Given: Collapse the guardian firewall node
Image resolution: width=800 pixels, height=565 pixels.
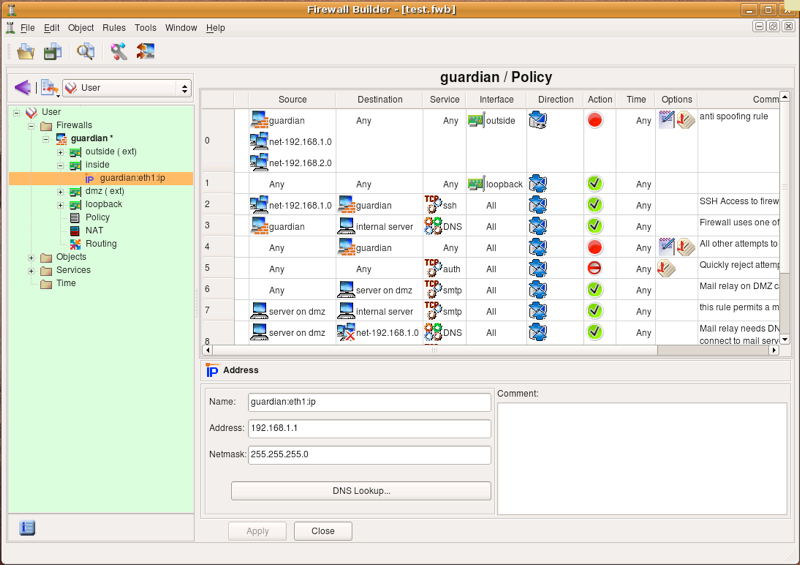Looking at the screenshot, I should coord(46,138).
